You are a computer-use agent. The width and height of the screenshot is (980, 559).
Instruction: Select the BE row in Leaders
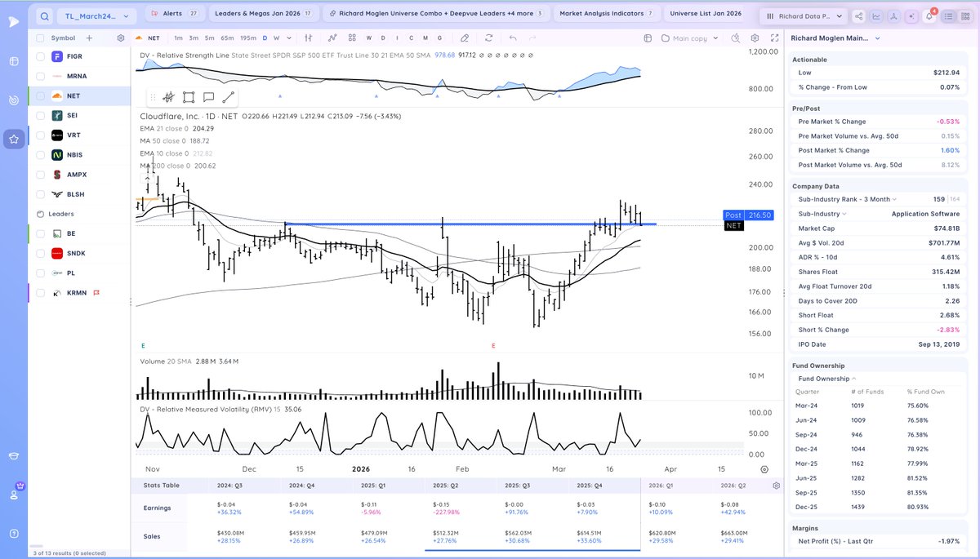point(80,233)
